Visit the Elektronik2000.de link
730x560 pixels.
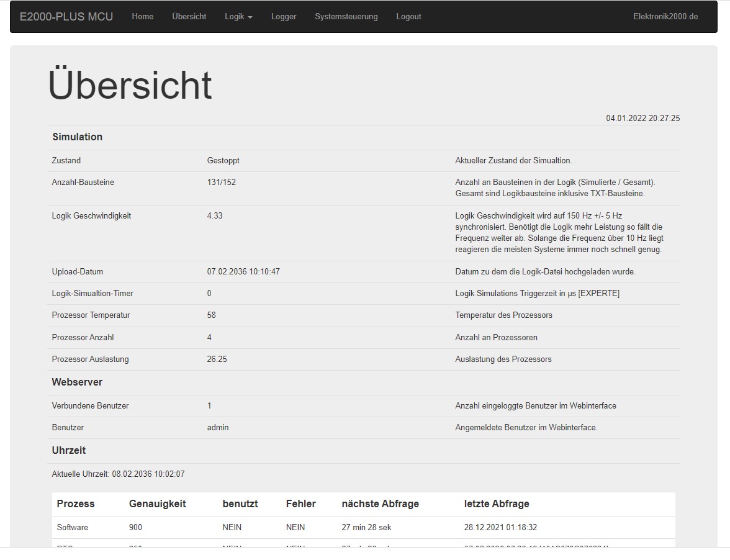pos(665,17)
